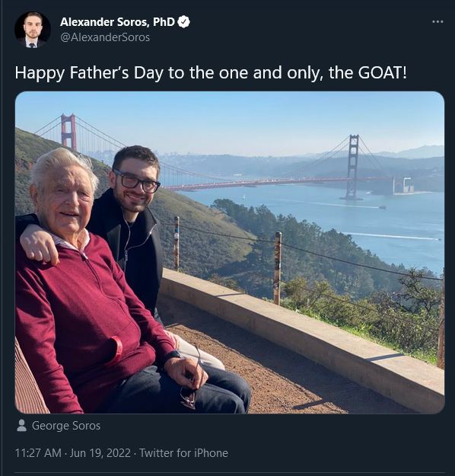Viewport: 455px width, 476px height.
Task: Click the Golden Gate Bridge right tower in photo
Action: (x=352, y=167)
